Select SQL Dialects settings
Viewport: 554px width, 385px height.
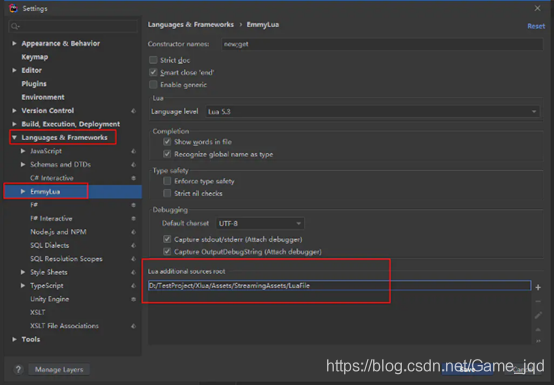point(49,245)
